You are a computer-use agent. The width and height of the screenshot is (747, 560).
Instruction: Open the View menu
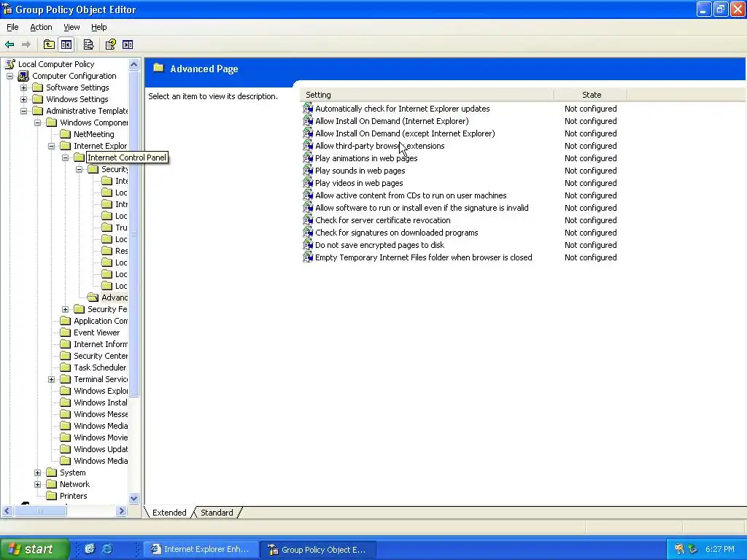click(x=71, y=27)
